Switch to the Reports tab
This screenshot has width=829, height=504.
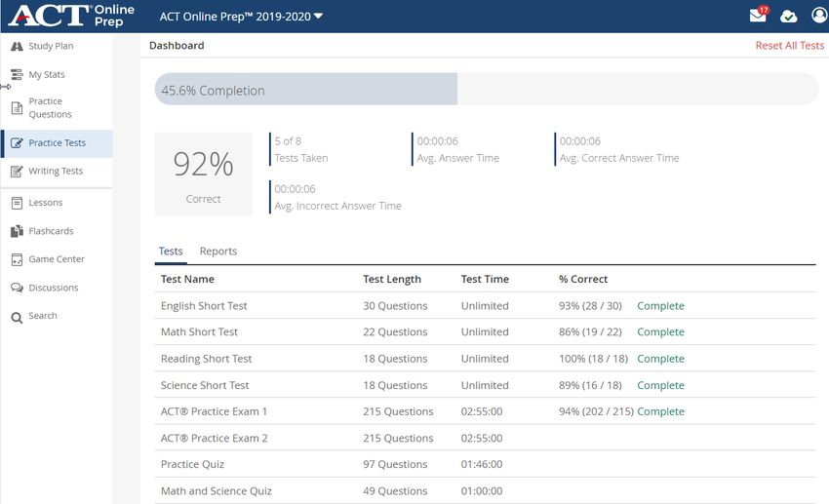[218, 252]
